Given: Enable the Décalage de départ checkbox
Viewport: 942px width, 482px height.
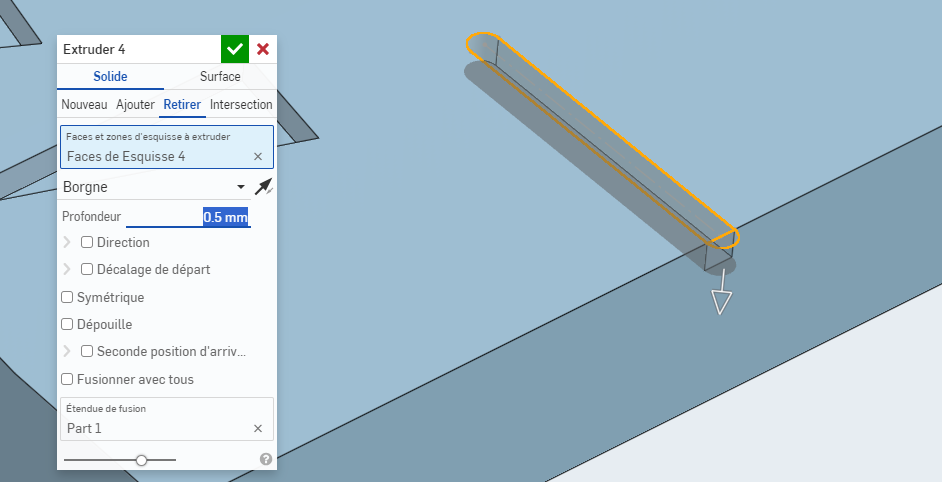Looking at the screenshot, I should [87, 269].
